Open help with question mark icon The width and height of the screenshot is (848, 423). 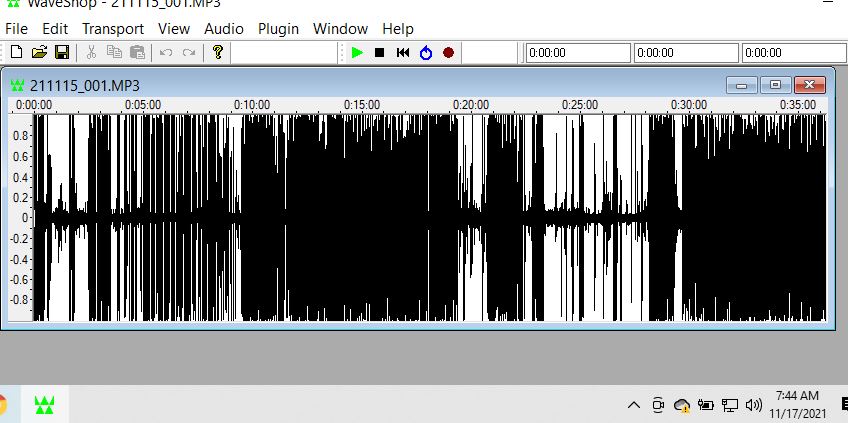point(217,52)
